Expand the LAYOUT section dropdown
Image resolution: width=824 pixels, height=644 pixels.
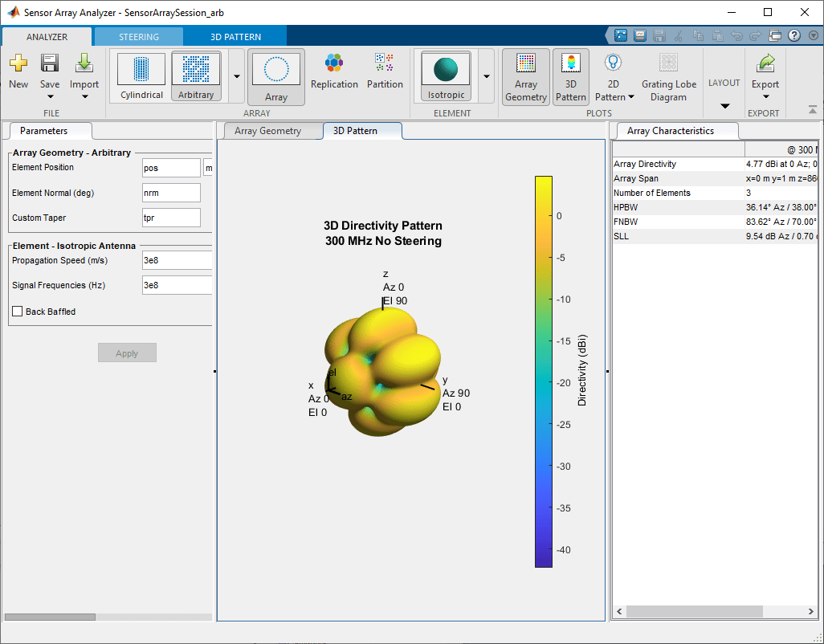(x=724, y=106)
